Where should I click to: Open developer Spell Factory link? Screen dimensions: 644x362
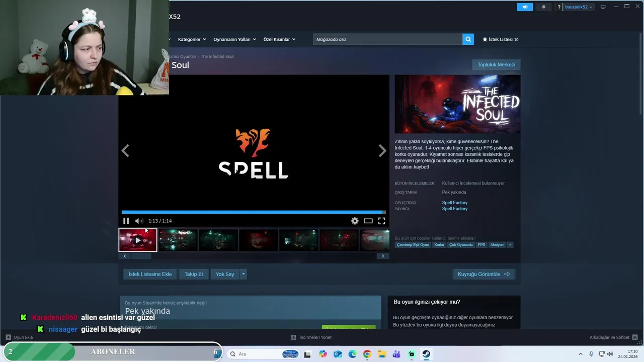[x=455, y=203]
